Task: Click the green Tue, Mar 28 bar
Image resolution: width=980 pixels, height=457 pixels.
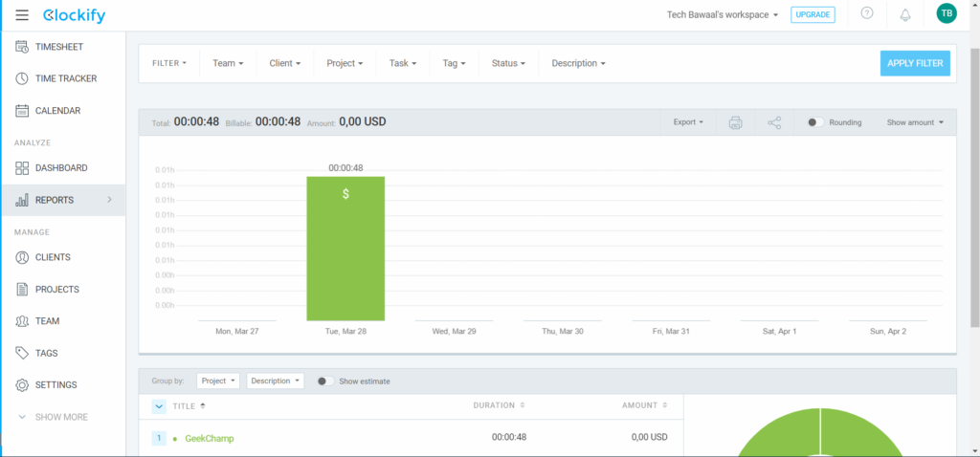Action: 345,249
